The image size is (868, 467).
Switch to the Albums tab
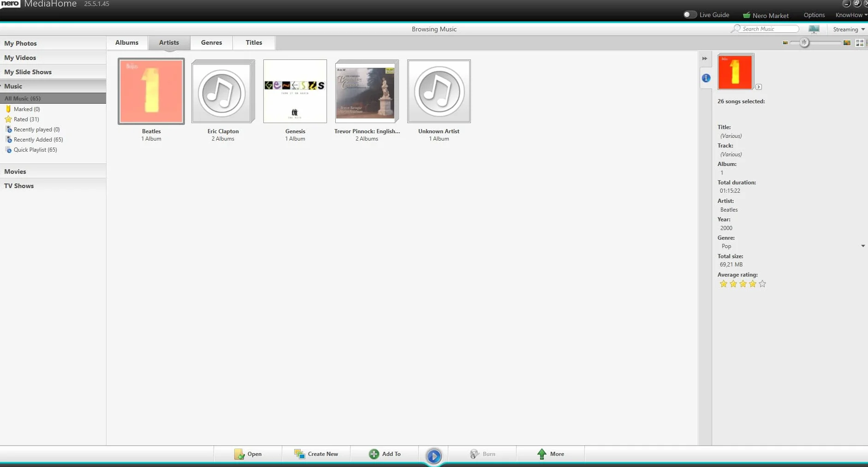[127, 42]
